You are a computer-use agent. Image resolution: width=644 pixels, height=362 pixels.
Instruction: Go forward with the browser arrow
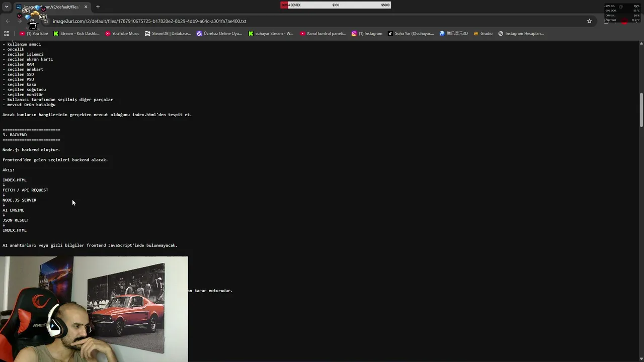point(20,21)
